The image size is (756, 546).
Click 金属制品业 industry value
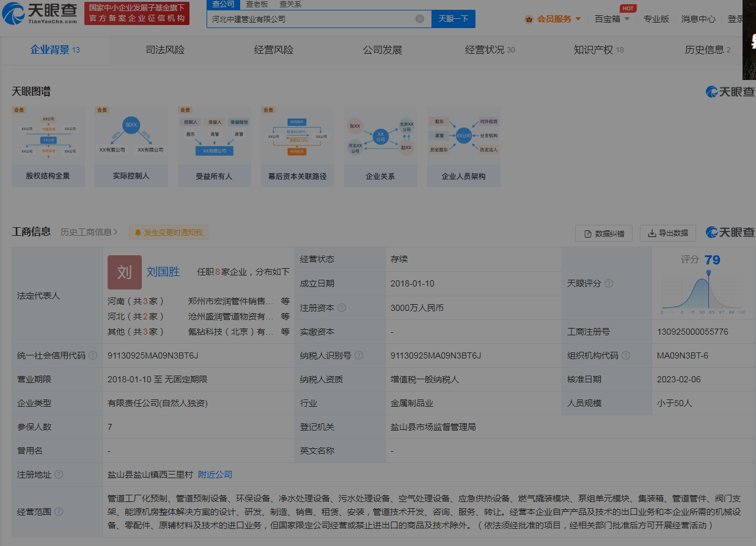(x=412, y=403)
